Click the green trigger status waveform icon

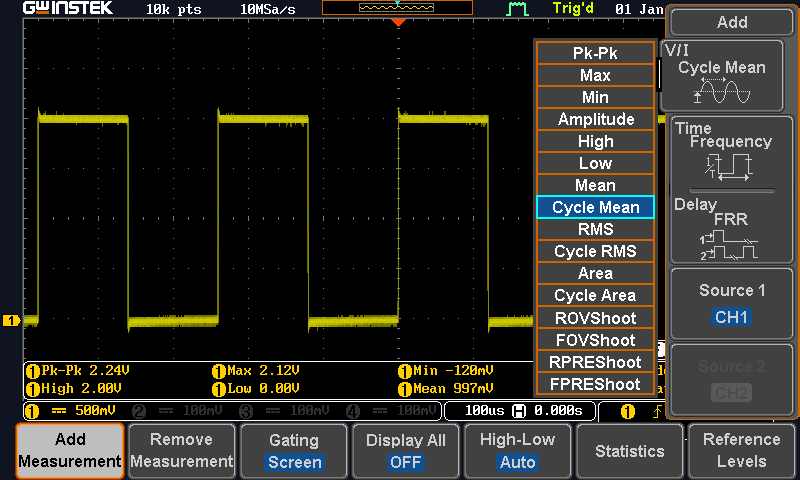click(517, 9)
